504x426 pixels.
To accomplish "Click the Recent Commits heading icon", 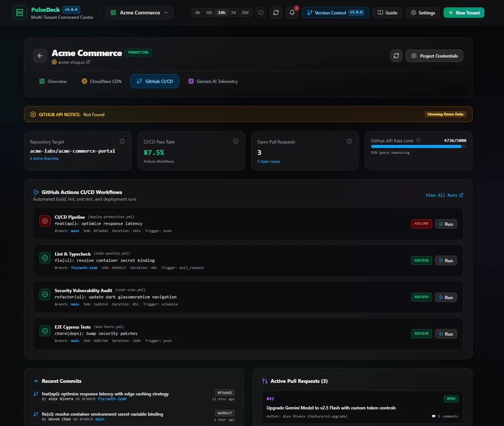I will coord(36,381).
